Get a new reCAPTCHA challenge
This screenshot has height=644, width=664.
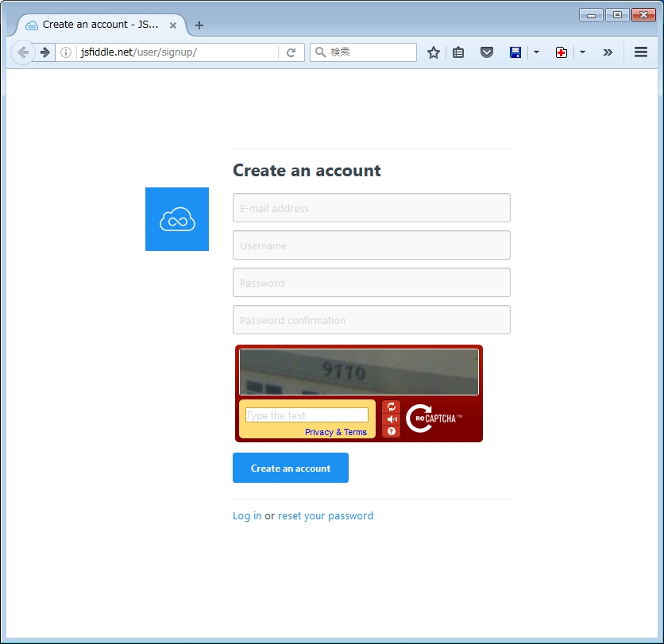[x=391, y=407]
